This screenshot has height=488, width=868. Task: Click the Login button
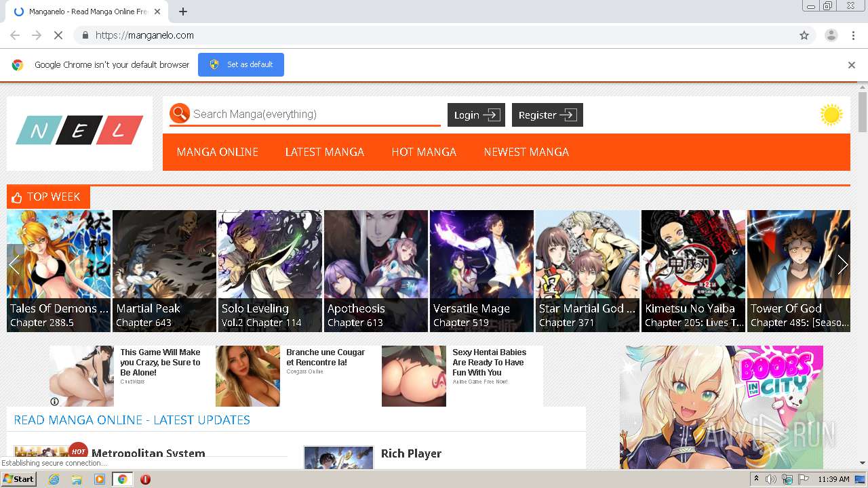coord(476,115)
